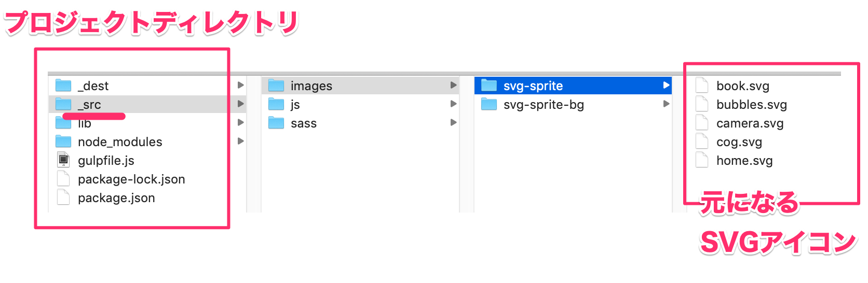Expand the js folder arrow

[453, 104]
